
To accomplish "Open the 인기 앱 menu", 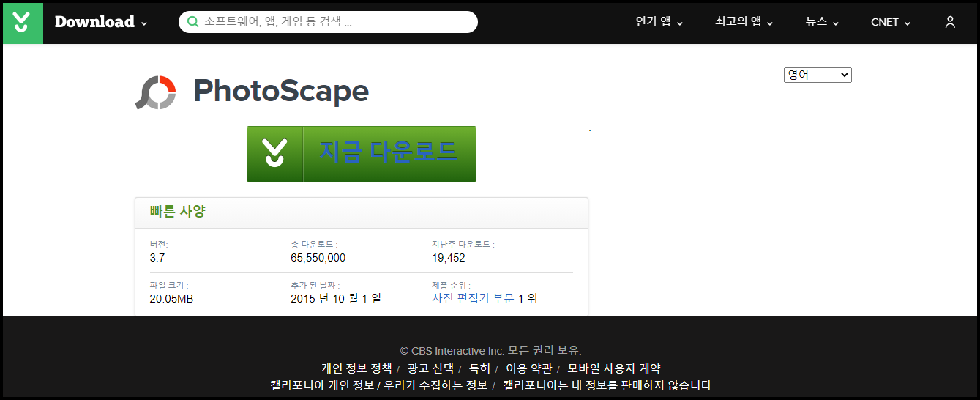I will pyautogui.click(x=659, y=22).
